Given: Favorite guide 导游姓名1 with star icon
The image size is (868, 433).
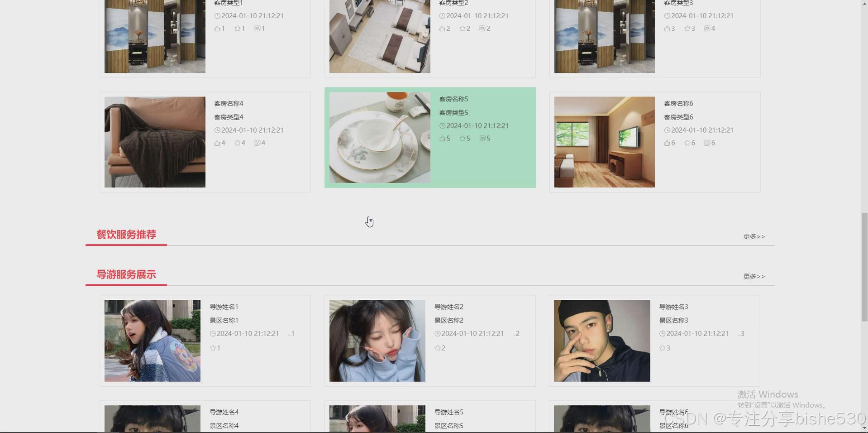Looking at the screenshot, I should 213,348.
